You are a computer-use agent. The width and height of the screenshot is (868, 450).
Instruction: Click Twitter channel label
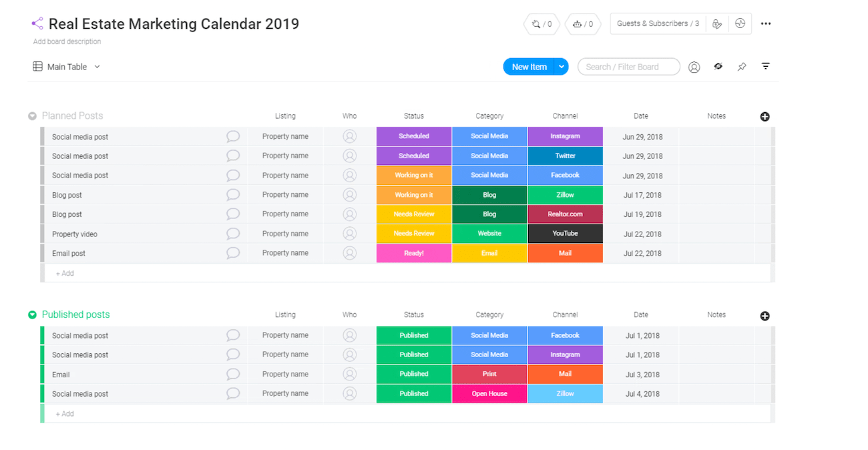pos(565,156)
